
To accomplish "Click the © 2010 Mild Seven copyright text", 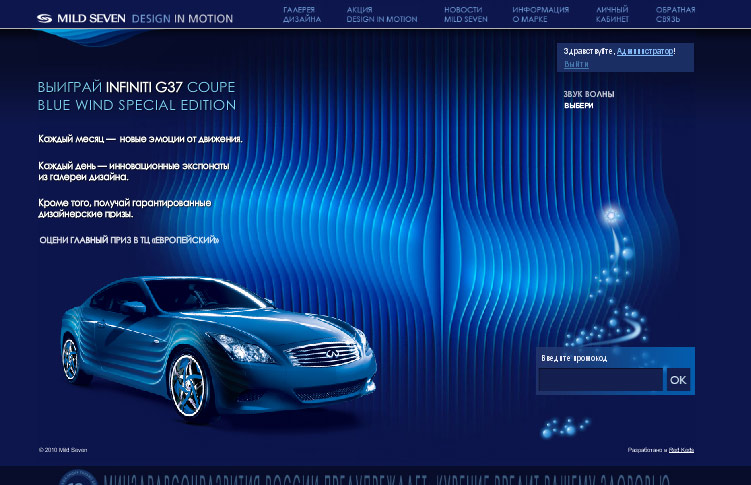I will tap(63, 450).
